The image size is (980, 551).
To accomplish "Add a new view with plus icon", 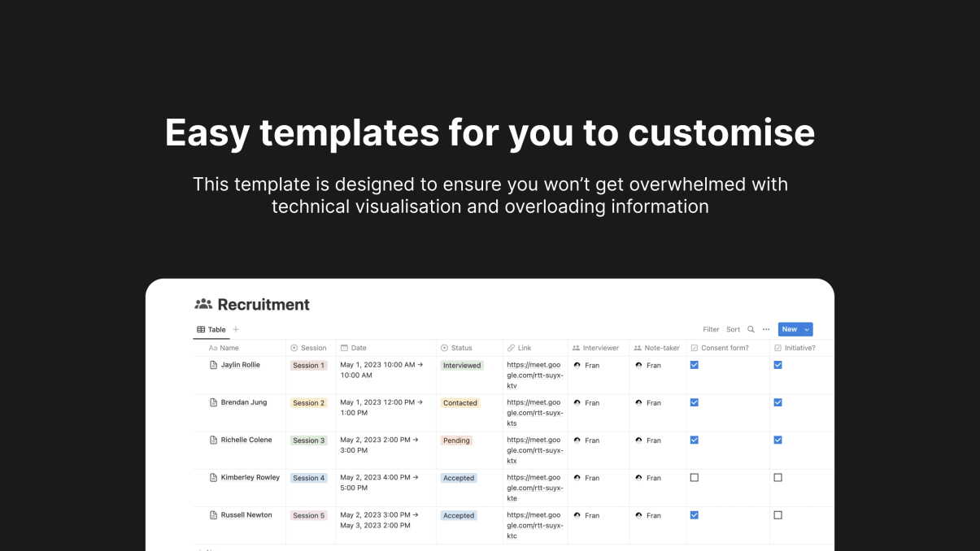I will 236,329.
